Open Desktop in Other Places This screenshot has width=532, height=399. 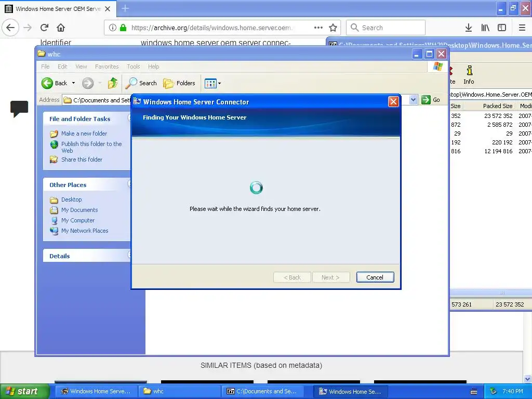click(71, 199)
